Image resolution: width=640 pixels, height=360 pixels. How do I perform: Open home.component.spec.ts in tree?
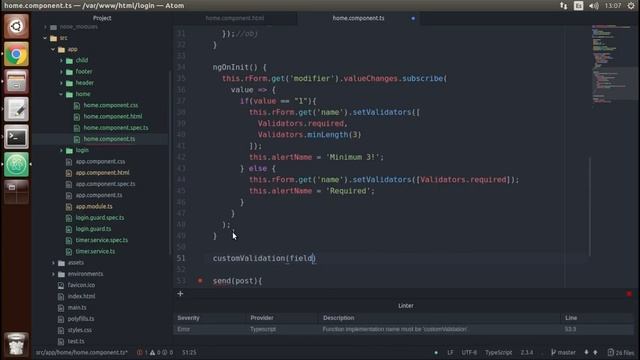point(116,128)
